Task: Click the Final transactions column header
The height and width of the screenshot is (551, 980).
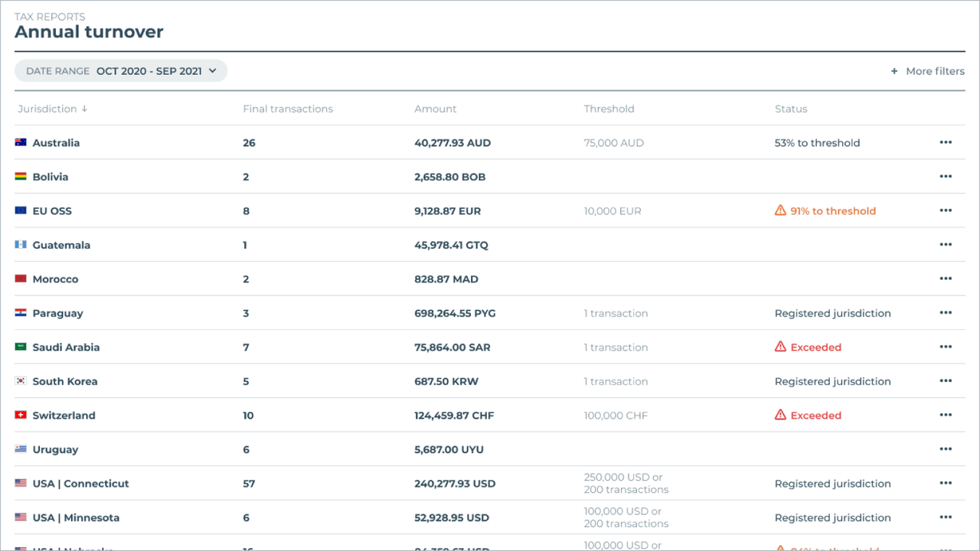Action: point(288,109)
